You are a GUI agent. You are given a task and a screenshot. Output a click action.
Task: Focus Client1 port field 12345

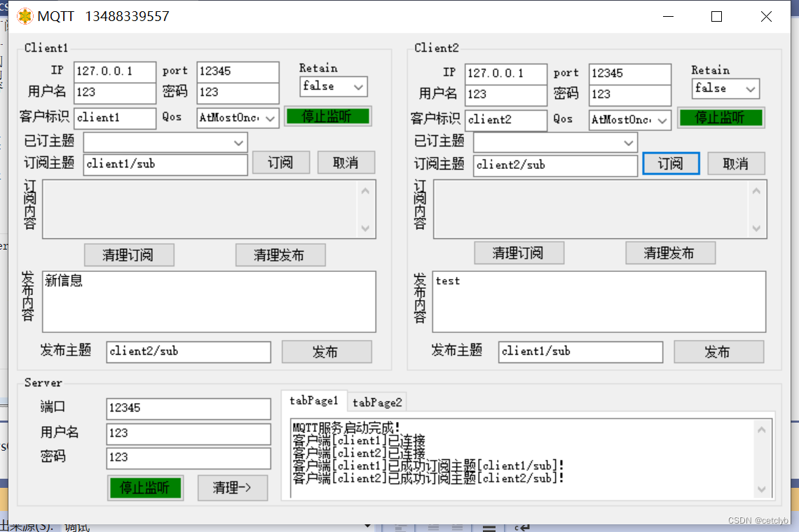click(238, 71)
